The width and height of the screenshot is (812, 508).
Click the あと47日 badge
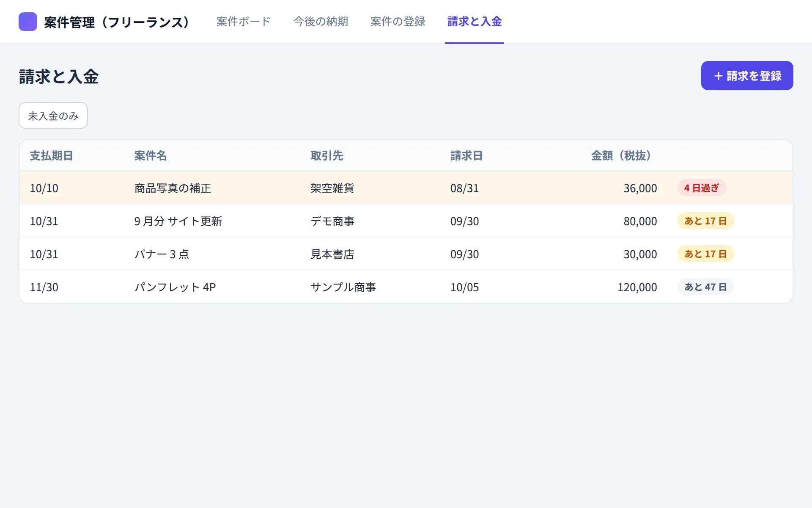point(705,287)
